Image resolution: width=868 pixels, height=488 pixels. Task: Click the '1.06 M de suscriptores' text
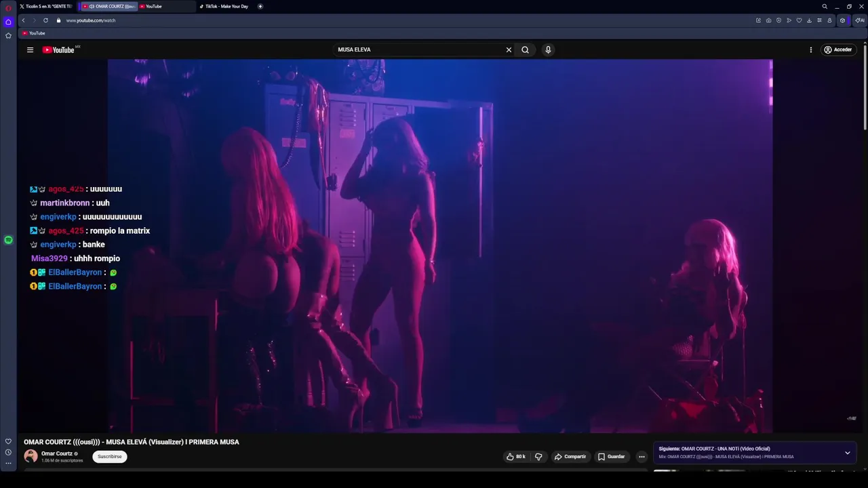[62, 461]
